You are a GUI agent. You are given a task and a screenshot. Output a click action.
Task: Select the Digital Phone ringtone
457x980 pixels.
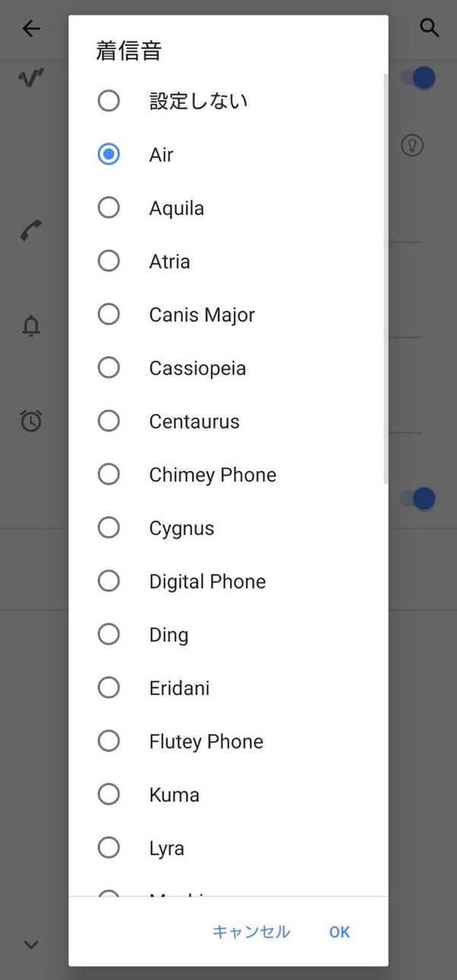109,581
